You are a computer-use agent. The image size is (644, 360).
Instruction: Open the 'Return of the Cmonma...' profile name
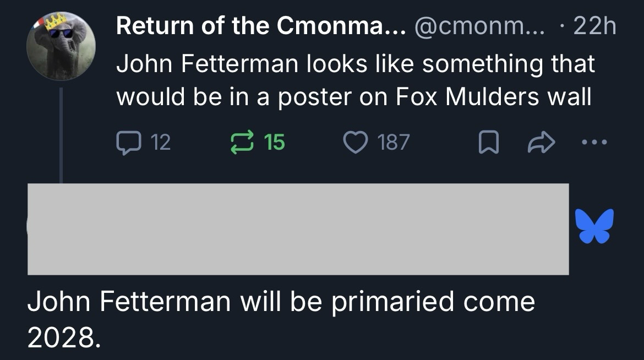pos(261,25)
